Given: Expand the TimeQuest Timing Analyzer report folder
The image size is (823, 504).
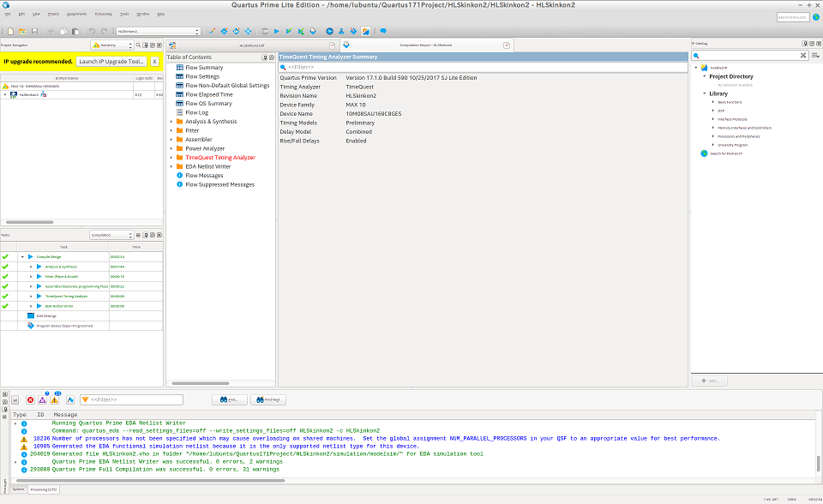Looking at the screenshot, I should point(171,158).
